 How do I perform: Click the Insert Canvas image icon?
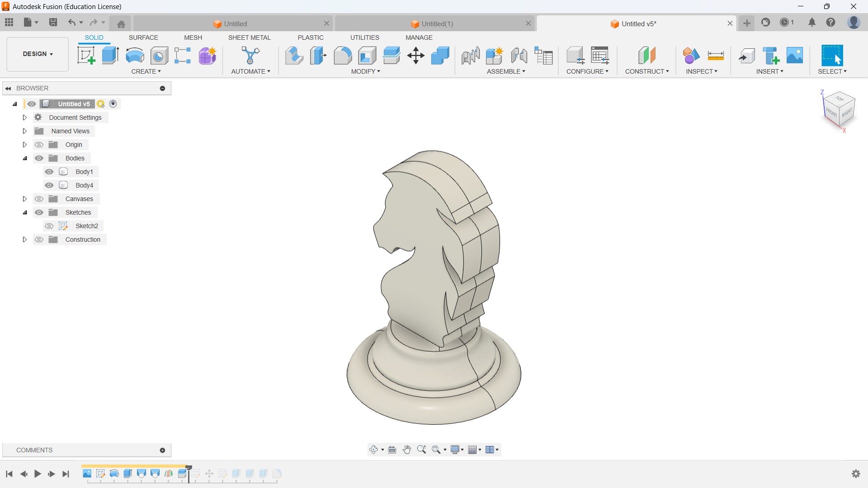click(x=795, y=56)
